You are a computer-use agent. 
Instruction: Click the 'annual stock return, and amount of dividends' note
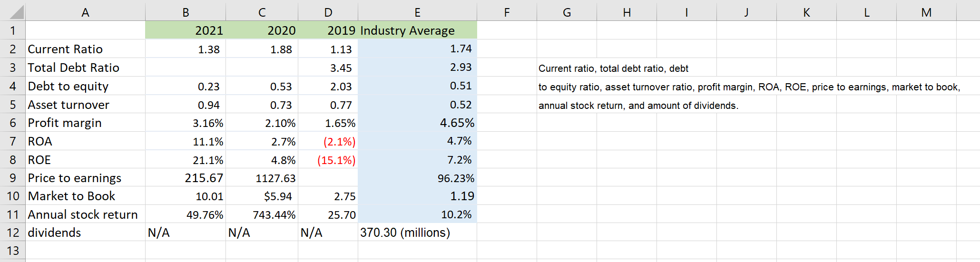tap(638, 106)
